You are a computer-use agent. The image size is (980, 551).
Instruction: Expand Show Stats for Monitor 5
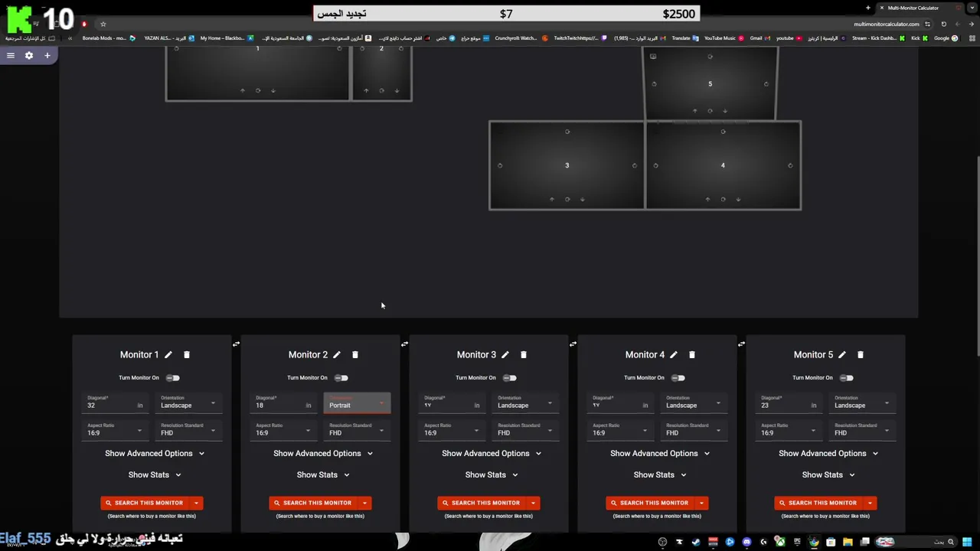(828, 474)
